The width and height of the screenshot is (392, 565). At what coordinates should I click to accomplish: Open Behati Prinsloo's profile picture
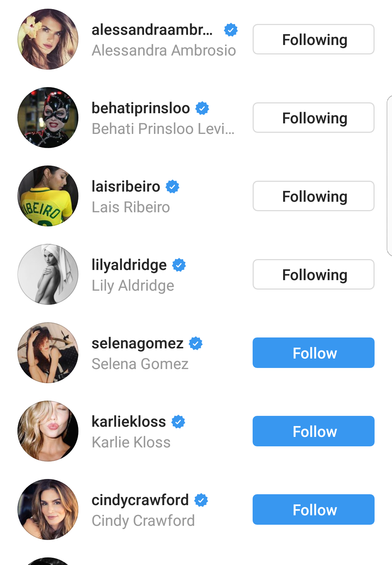48,117
